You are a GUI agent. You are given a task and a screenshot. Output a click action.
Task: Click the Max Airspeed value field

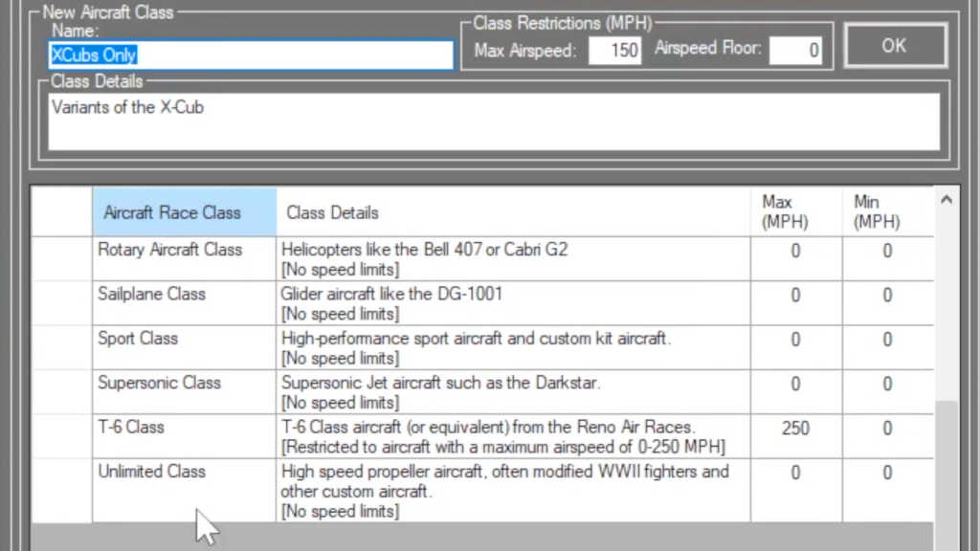coord(613,51)
